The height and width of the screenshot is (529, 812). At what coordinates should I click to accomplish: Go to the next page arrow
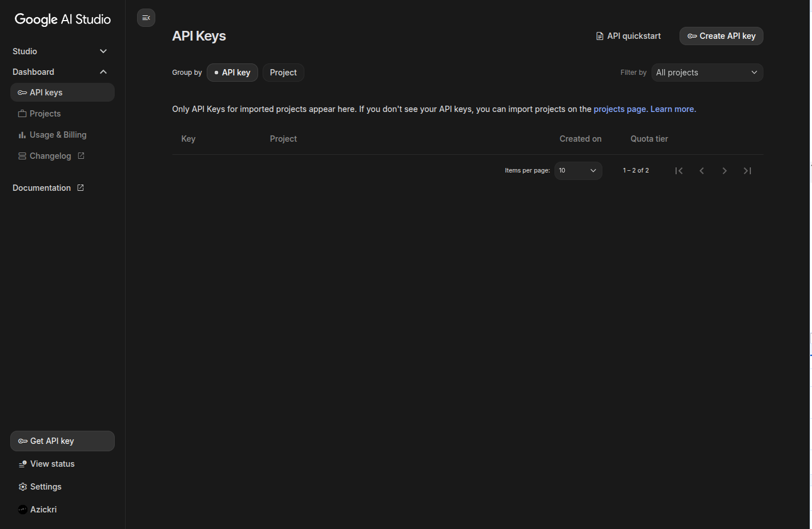click(725, 171)
